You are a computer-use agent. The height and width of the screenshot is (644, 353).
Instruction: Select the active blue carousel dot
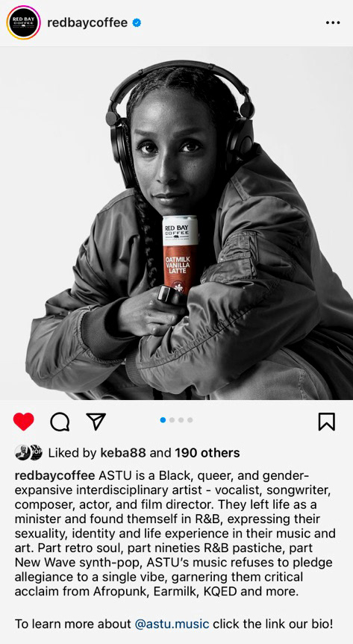pyautogui.click(x=163, y=419)
